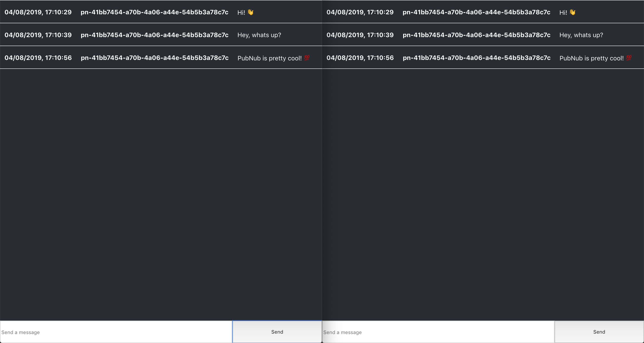Click the 100 emoji in the right chat

pos(629,58)
